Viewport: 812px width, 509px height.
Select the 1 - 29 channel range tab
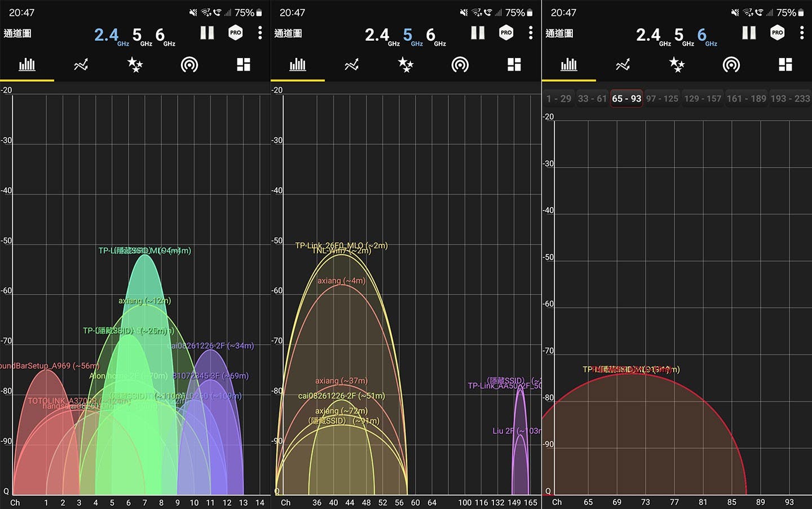pyautogui.click(x=558, y=99)
